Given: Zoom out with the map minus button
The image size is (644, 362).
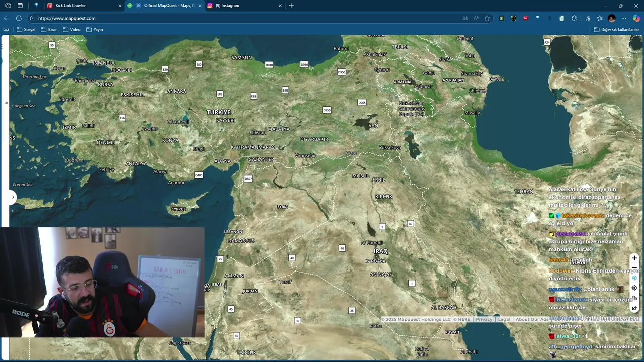Looking at the screenshot, I should (x=634, y=267).
